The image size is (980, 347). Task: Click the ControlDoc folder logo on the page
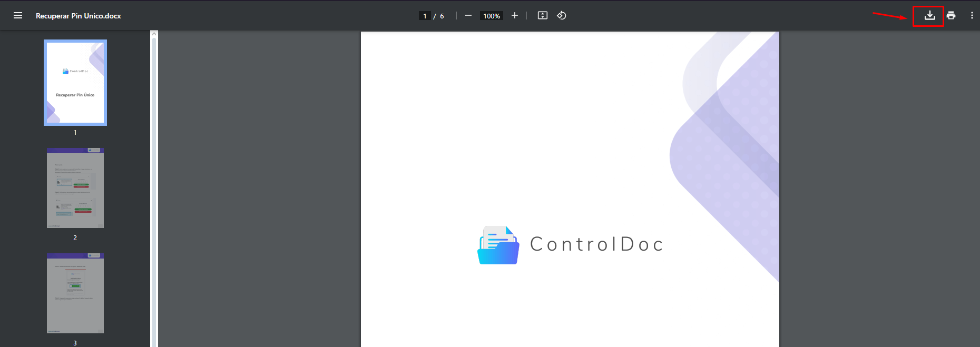click(x=498, y=245)
